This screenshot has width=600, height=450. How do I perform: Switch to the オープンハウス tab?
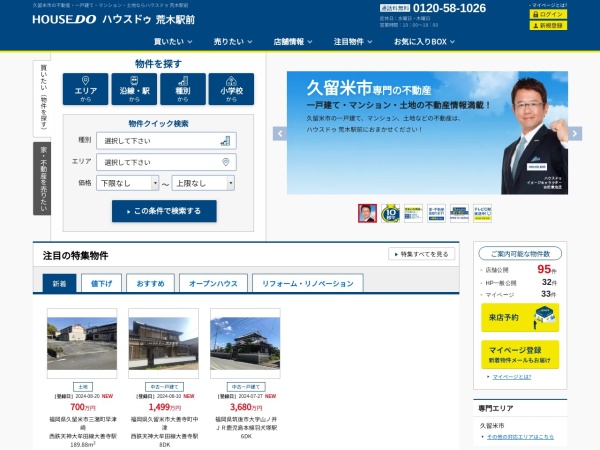tap(213, 284)
